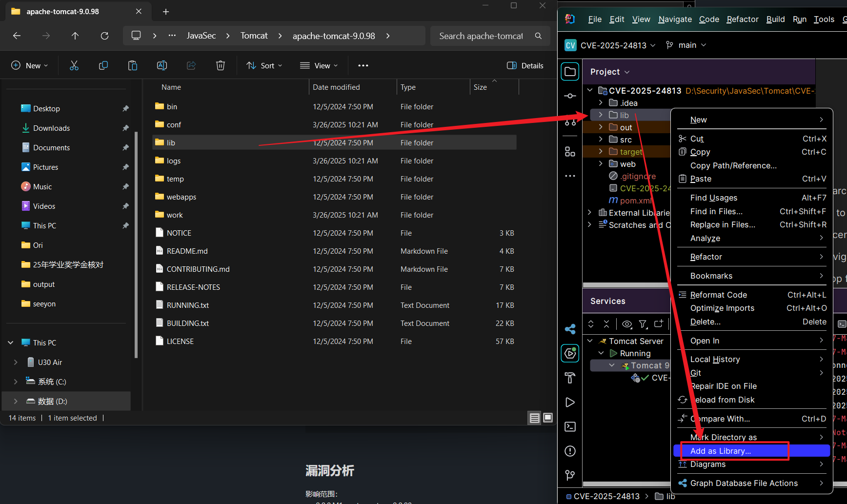Click the search magnifier in Explorer search box
The height and width of the screenshot is (504, 847).
tap(538, 36)
